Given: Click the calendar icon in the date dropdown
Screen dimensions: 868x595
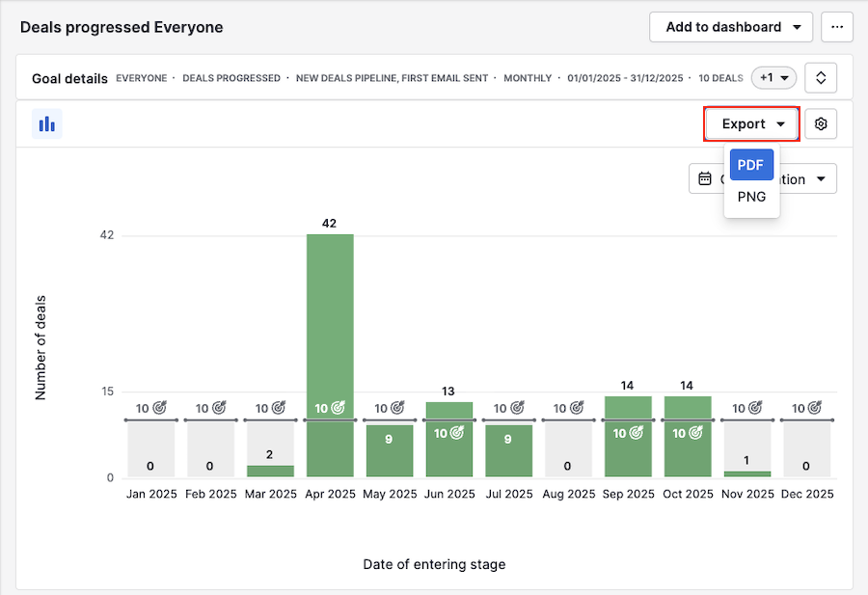Looking at the screenshot, I should click(705, 178).
